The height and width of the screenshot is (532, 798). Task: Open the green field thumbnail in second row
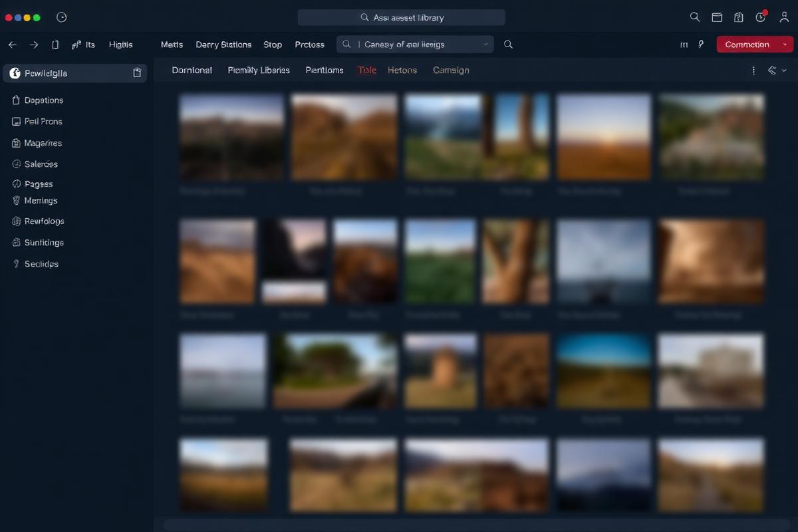(x=440, y=261)
